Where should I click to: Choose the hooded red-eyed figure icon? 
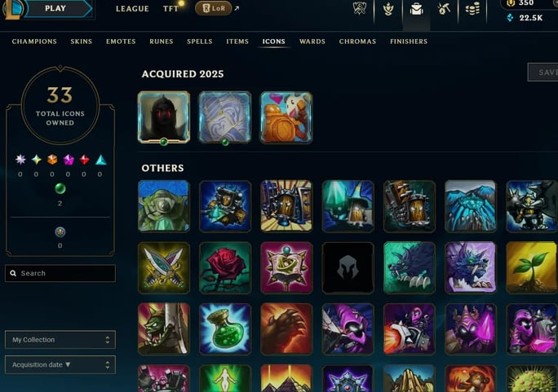164,117
